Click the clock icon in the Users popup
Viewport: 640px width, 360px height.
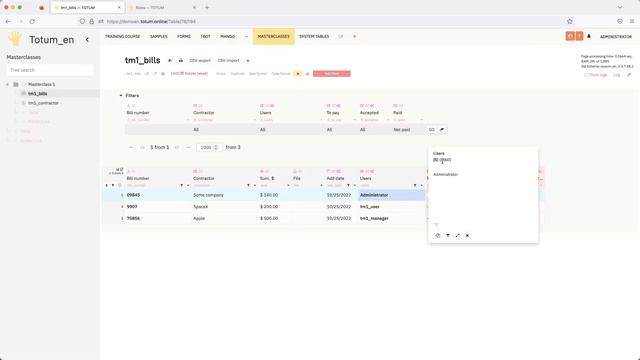438,236
